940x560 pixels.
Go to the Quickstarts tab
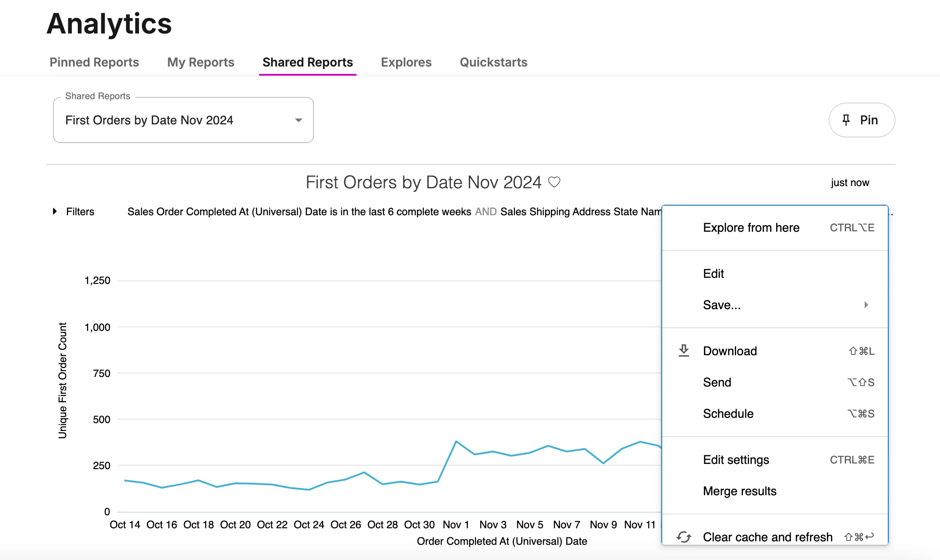493,62
